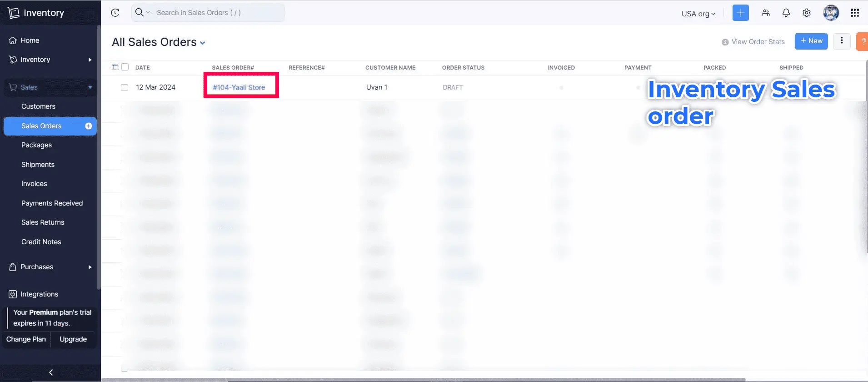This screenshot has height=382, width=868.
Task: Open the user profile avatar
Action: coord(831,13)
